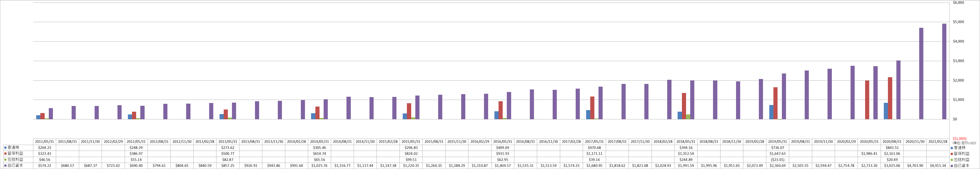Click the $6,000 axis label
The image size is (980, 169).
click(x=958, y=3)
